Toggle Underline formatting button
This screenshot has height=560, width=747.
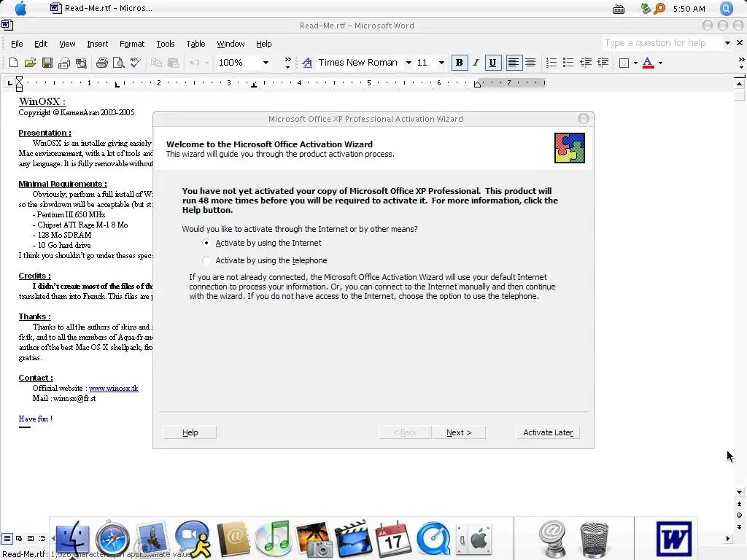pos(492,63)
